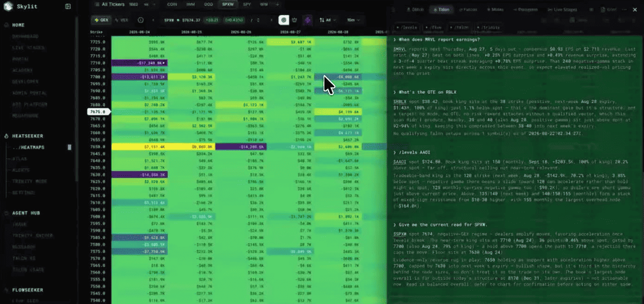This screenshot has height=304, width=644.
Task: Collapse the sidebar with the panel icon
Action: (x=68, y=6)
